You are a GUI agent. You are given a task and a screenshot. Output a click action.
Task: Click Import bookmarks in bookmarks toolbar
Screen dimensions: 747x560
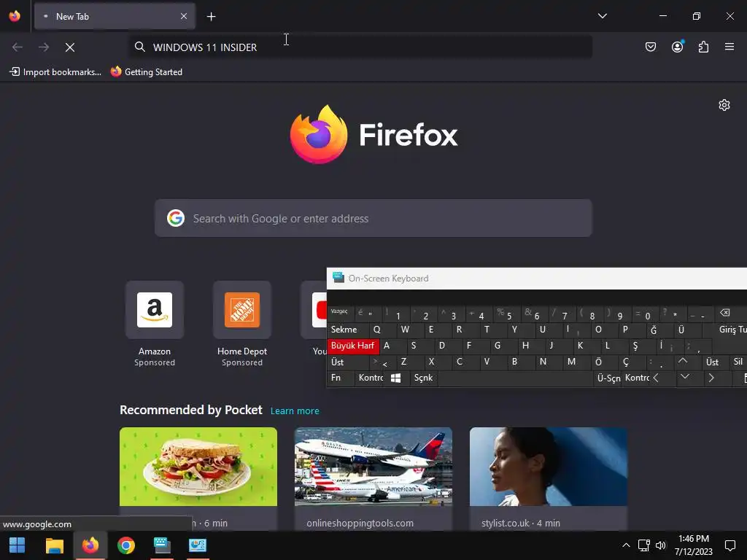pyautogui.click(x=55, y=72)
